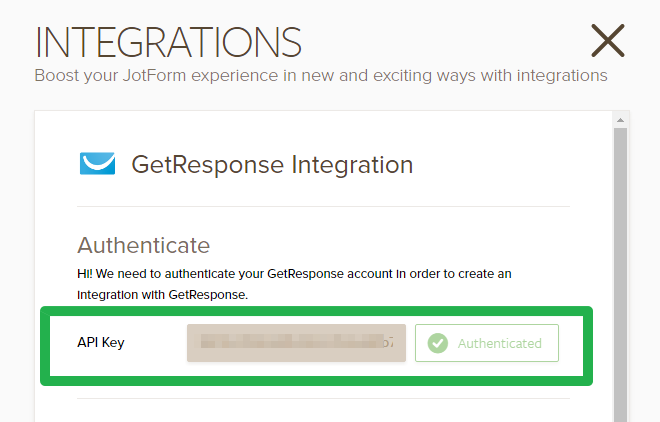Click the Authenticate section heading
Screen dimensions: 660x422
click(x=143, y=245)
